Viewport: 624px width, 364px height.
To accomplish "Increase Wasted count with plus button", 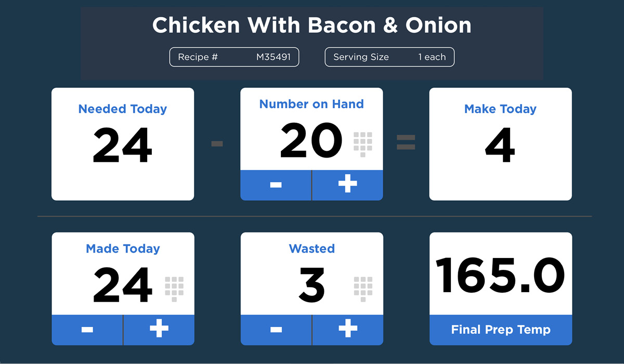I will tap(348, 330).
